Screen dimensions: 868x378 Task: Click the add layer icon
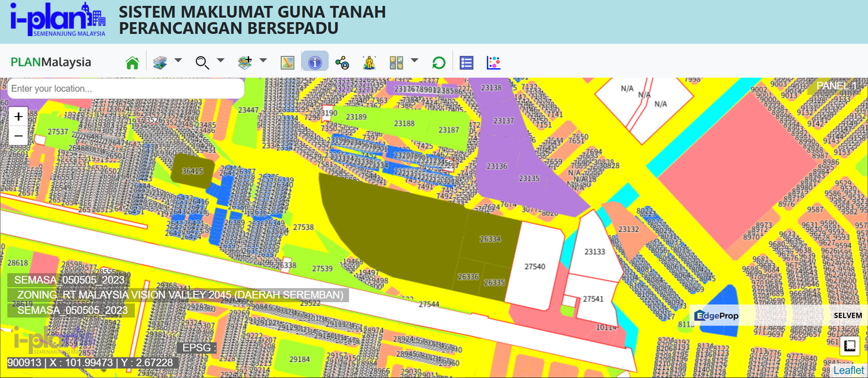[x=245, y=63]
